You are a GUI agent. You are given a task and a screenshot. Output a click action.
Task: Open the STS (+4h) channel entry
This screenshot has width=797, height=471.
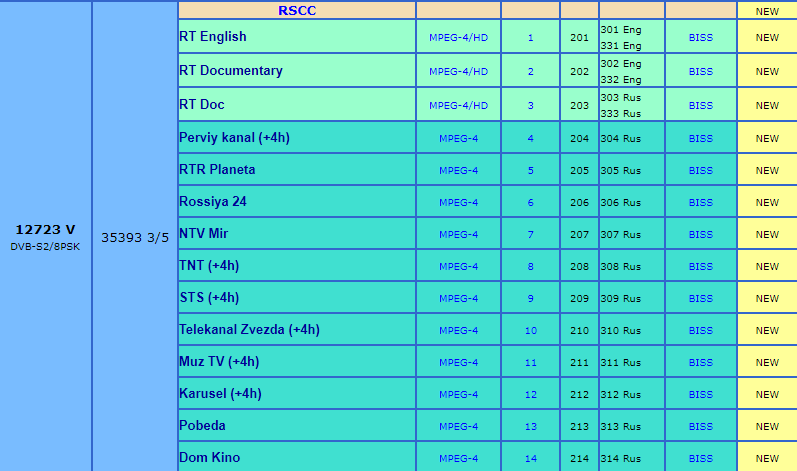pyautogui.click(x=209, y=298)
